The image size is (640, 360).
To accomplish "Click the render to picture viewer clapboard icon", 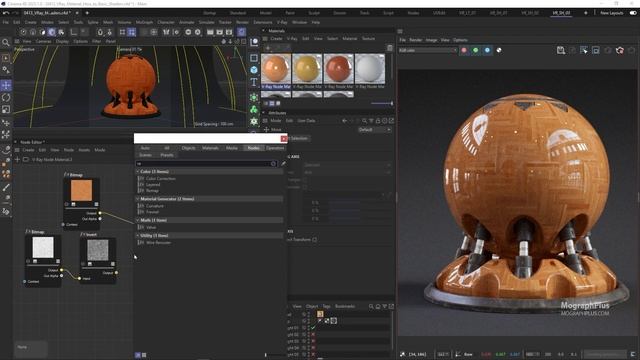I will (x=220, y=32).
